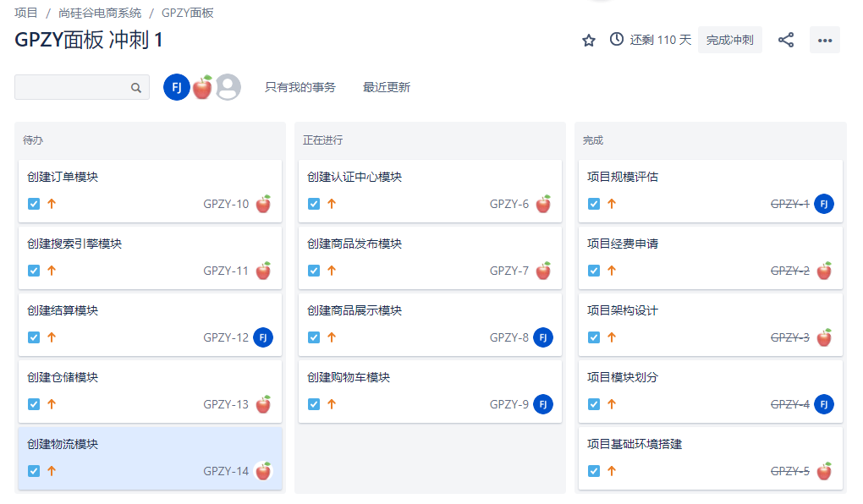The height and width of the screenshot is (504, 863).
Task: Click assignee avatar on GPZY-8 card
Action: [543, 337]
